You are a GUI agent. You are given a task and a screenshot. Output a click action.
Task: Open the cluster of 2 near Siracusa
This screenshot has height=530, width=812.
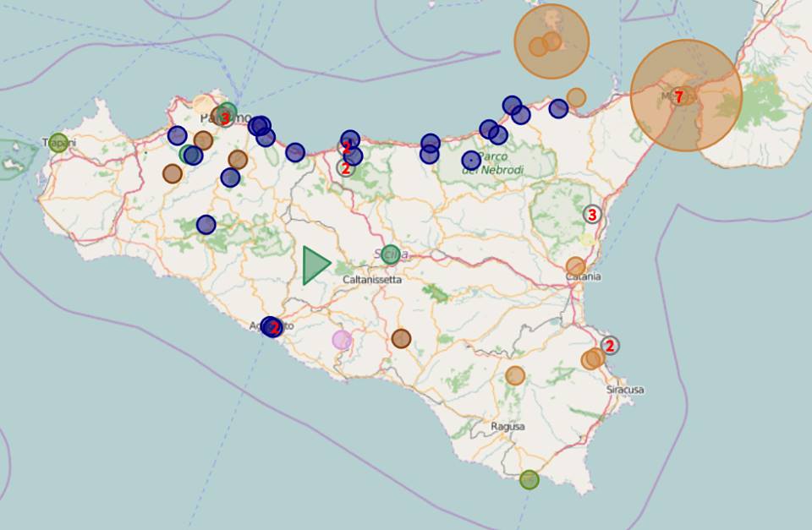click(609, 345)
